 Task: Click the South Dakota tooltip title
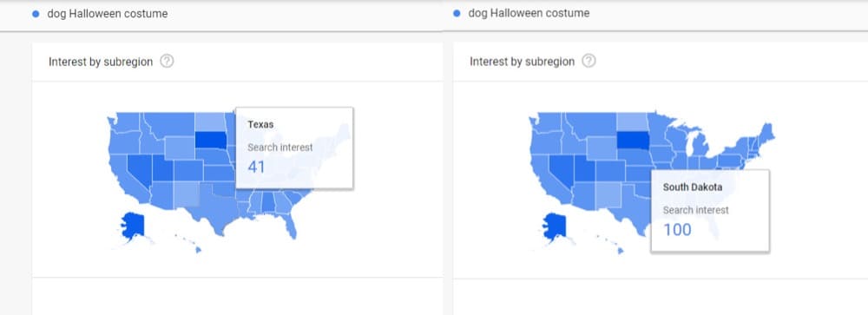(x=693, y=187)
